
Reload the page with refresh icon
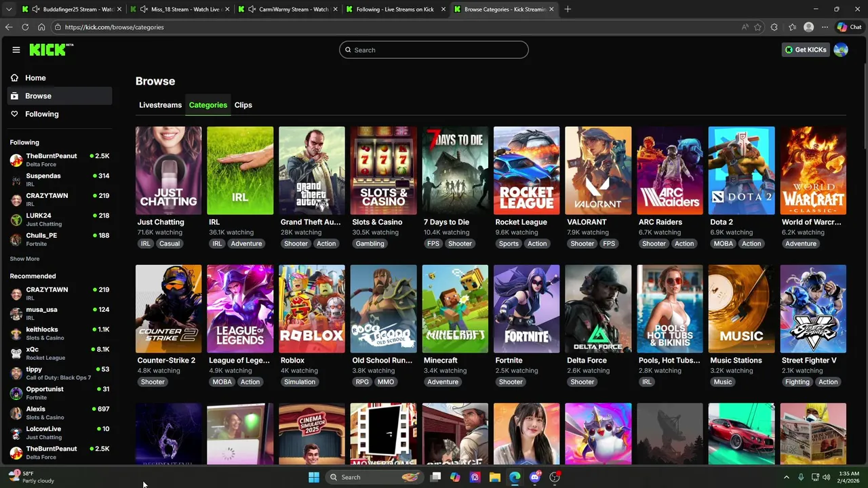[x=25, y=27]
